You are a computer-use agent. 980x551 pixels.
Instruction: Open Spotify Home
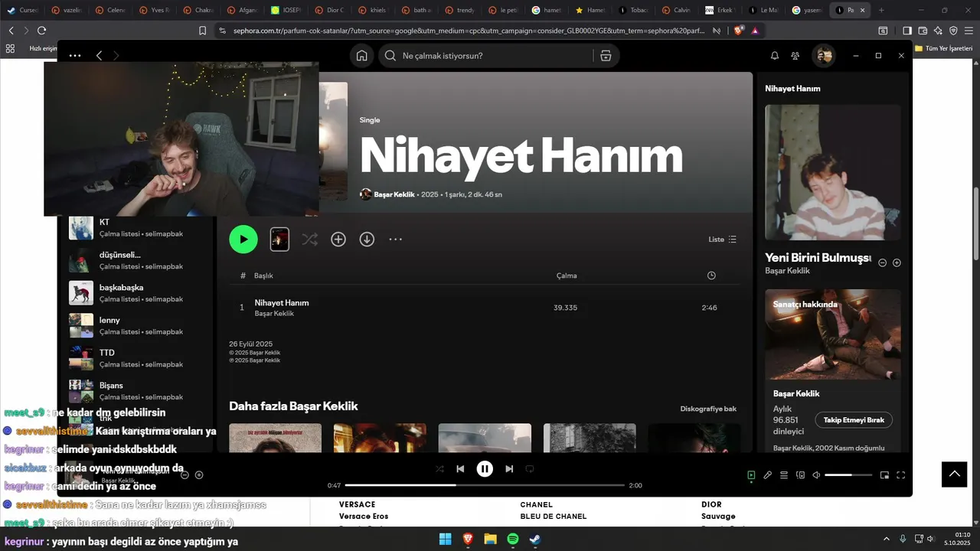coord(361,56)
